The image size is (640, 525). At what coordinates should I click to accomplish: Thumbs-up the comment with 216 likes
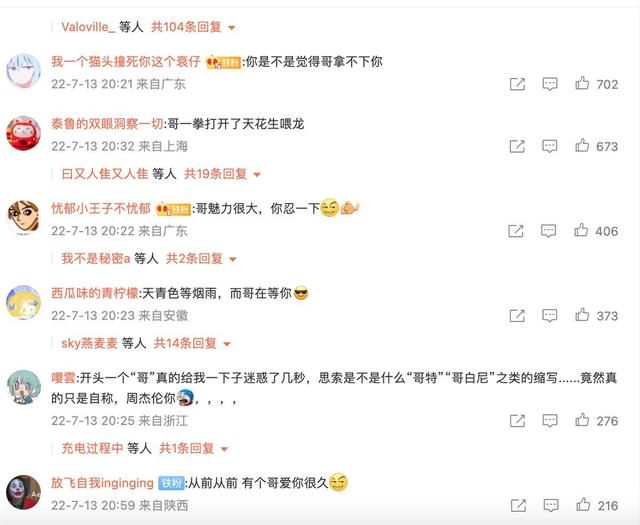(x=583, y=505)
